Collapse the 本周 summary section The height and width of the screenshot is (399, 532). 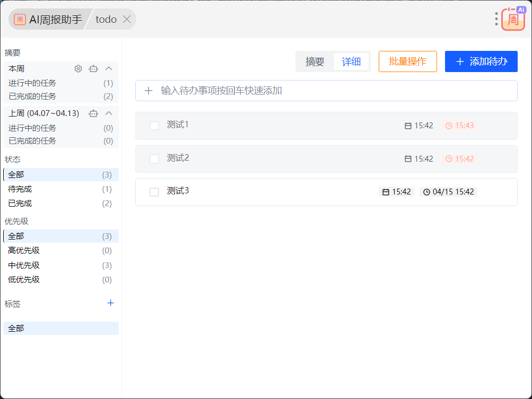(109, 69)
